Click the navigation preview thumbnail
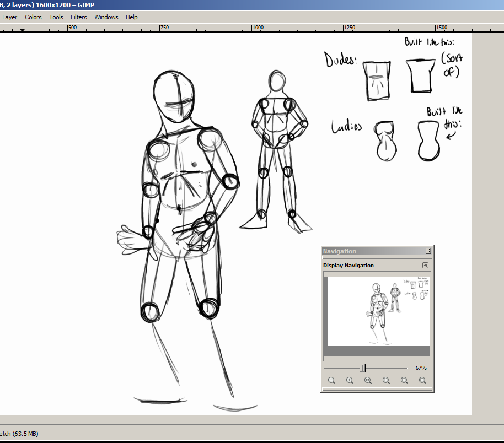 point(378,311)
